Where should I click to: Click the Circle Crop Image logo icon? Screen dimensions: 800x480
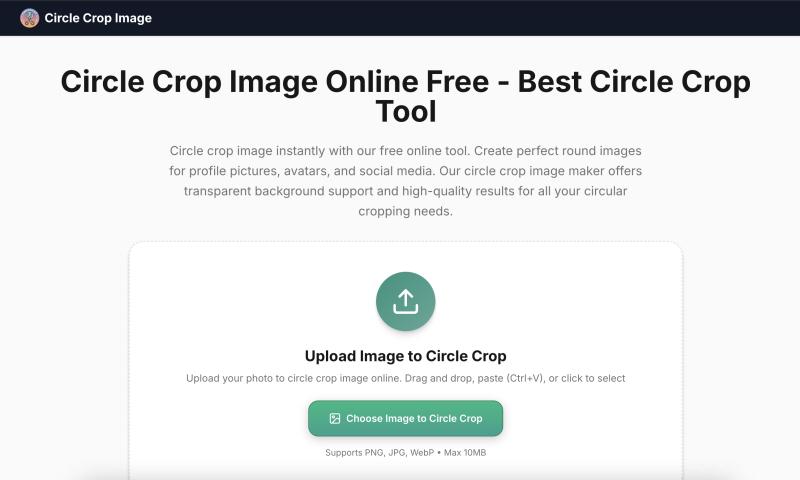[x=30, y=18]
